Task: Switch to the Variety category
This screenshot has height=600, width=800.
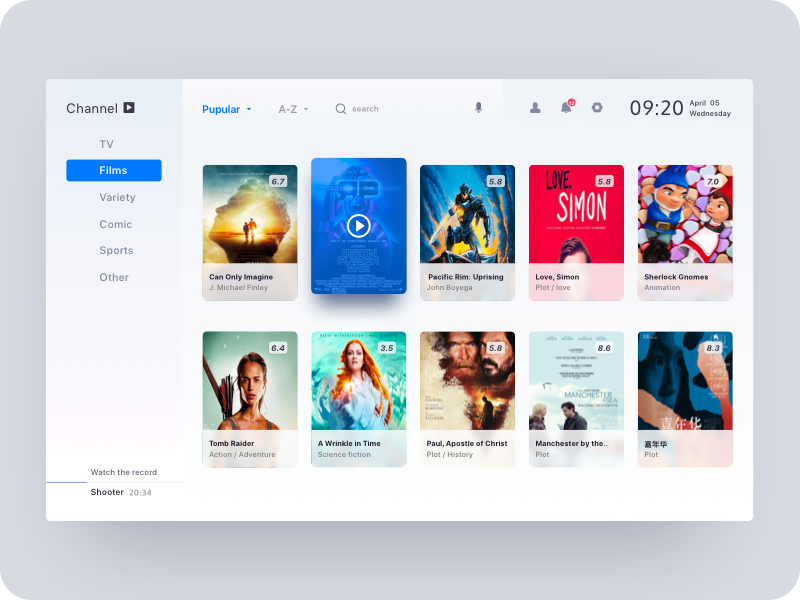Action: coord(117,198)
